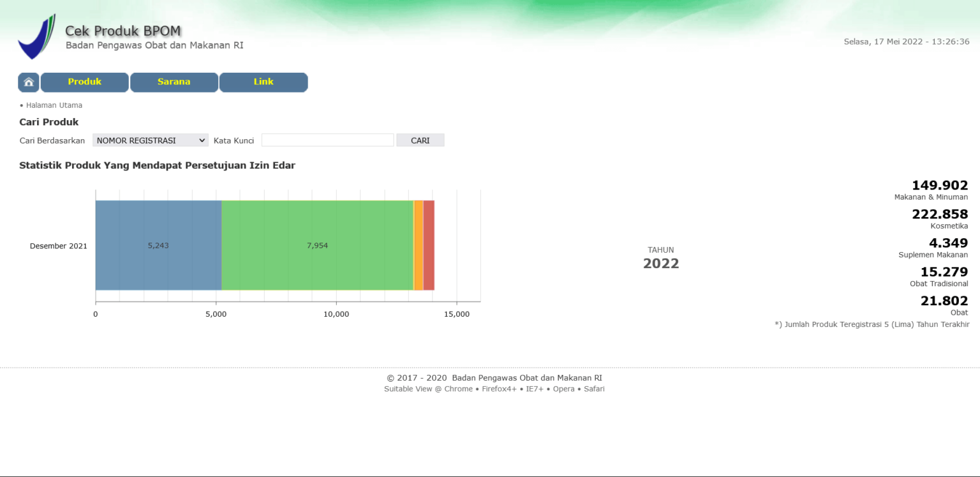This screenshot has height=477, width=980.
Task: Select the 222.858 Kosmetika statistic
Action: click(x=939, y=215)
